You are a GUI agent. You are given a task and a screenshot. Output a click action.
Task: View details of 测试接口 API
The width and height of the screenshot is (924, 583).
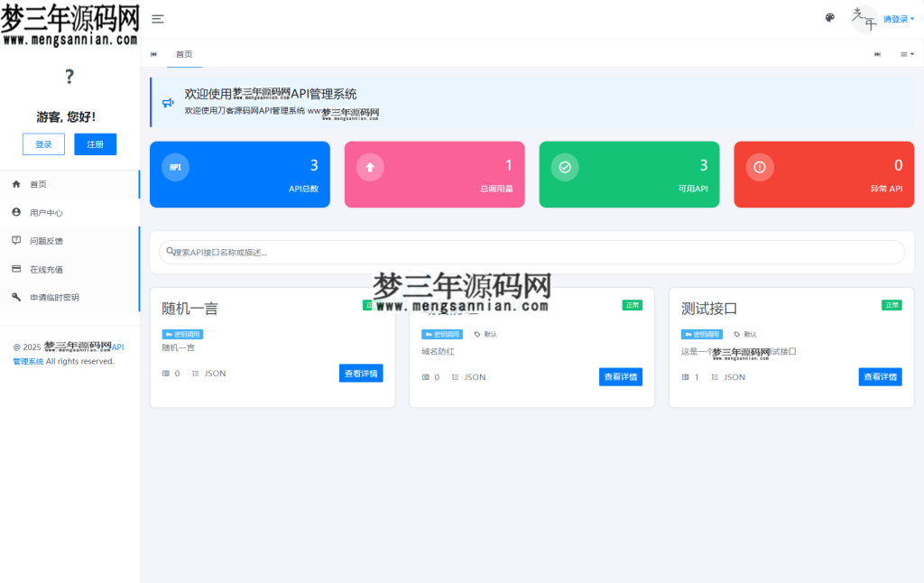pos(881,377)
